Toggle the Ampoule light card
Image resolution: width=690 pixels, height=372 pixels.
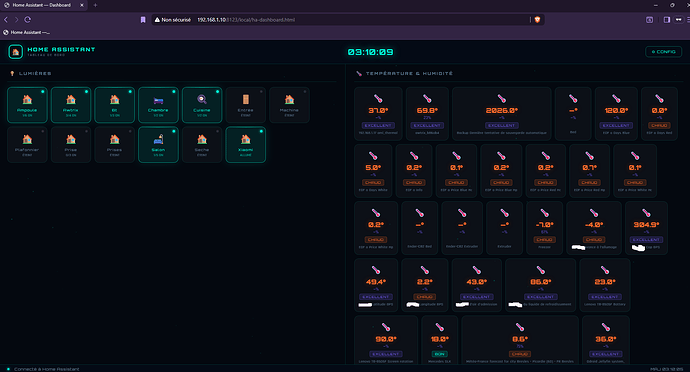[27, 105]
